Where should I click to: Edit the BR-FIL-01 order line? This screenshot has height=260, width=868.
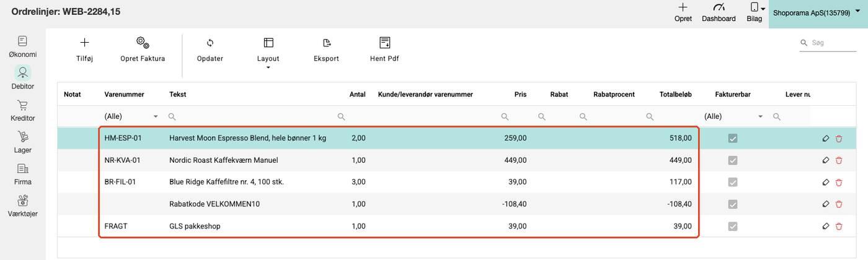[x=825, y=182]
